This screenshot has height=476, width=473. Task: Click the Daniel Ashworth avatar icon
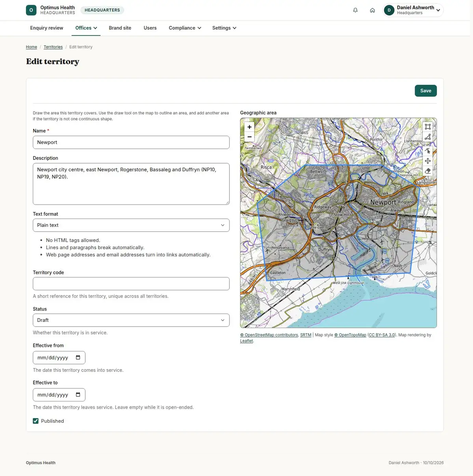click(x=389, y=10)
